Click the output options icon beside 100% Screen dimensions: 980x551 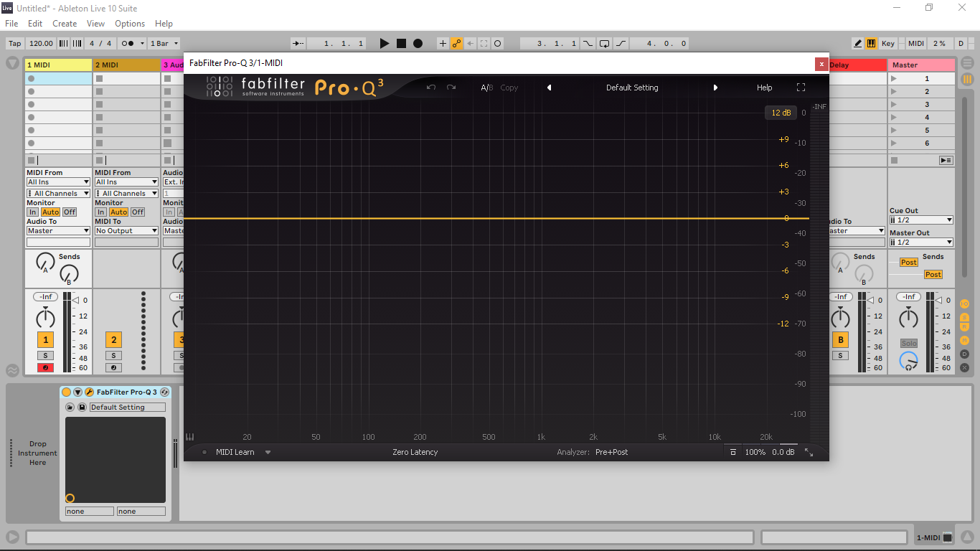pyautogui.click(x=732, y=452)
